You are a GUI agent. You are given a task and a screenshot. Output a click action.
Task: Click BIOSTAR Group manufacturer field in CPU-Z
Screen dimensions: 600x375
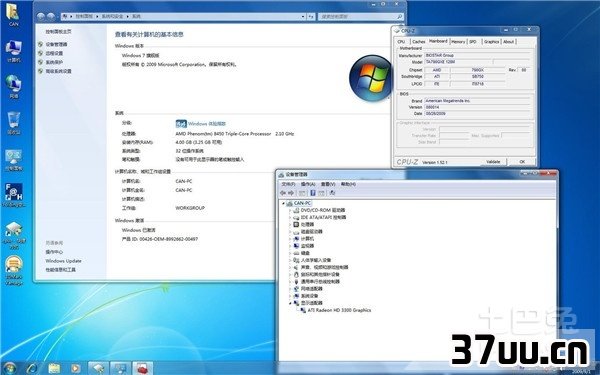pyautogui.click(x=478, y=55)
